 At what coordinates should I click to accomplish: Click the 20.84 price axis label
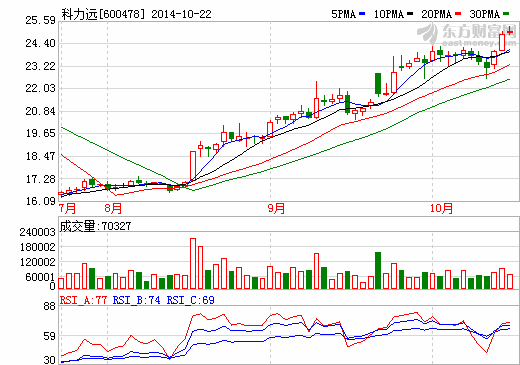click(41, 111)
